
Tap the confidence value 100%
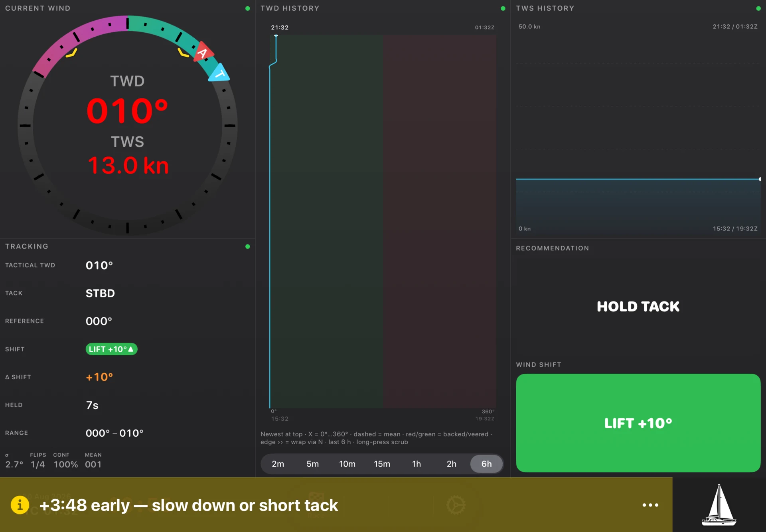(66, 464)
